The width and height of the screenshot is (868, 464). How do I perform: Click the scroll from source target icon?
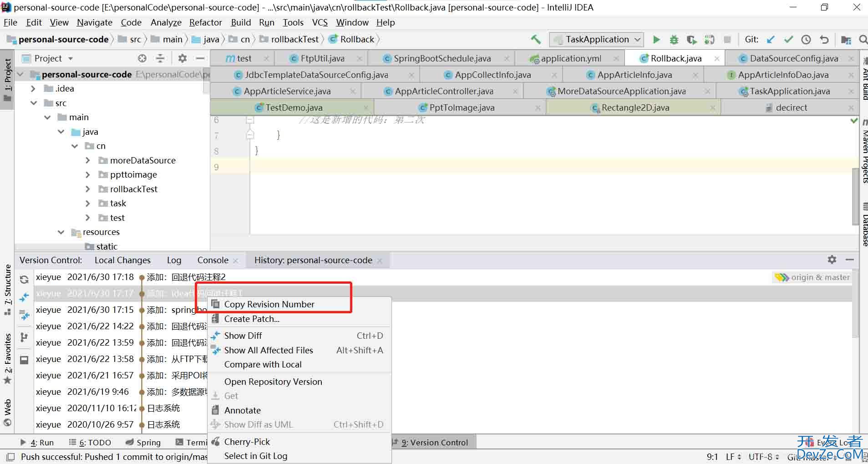tap(142, 58)
